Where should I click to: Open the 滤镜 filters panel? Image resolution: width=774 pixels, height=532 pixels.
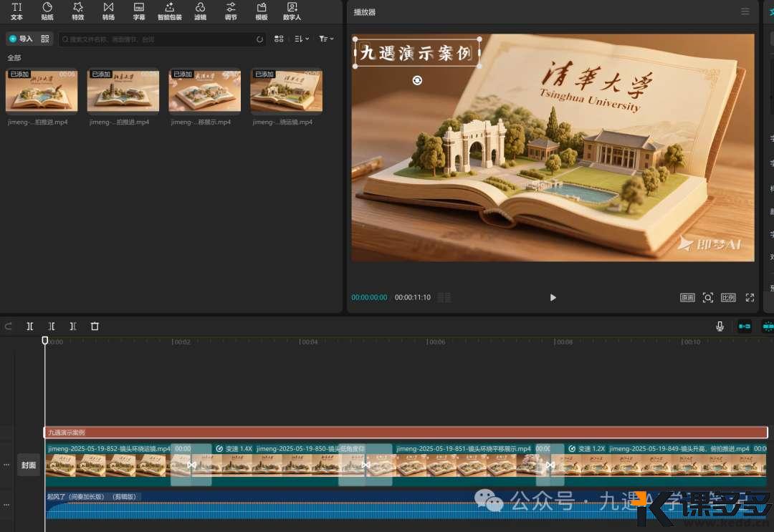pos(200,11)
